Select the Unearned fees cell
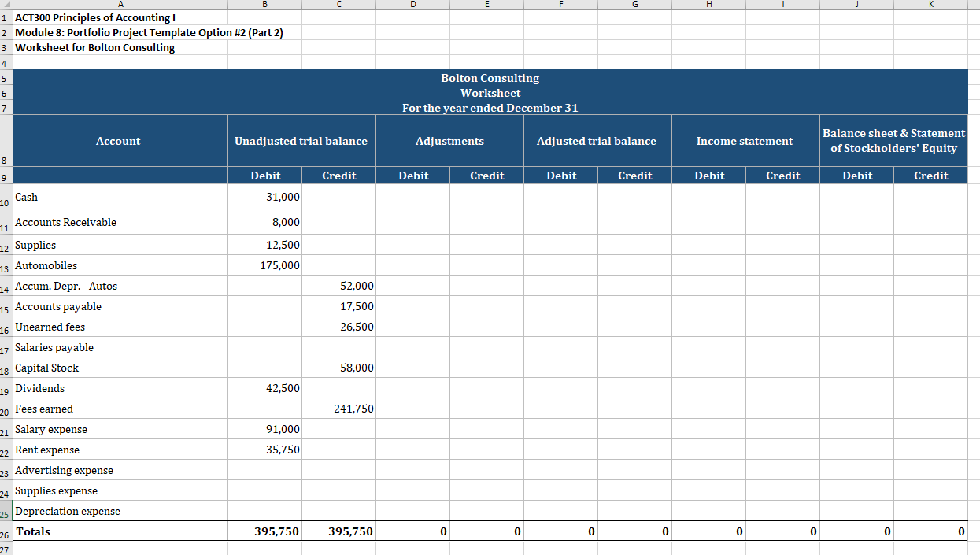 coord(120,327)
